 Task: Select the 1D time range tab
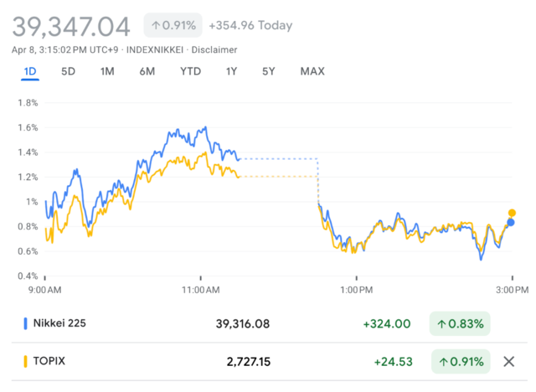pyautogui.click(x=30, y=71)
